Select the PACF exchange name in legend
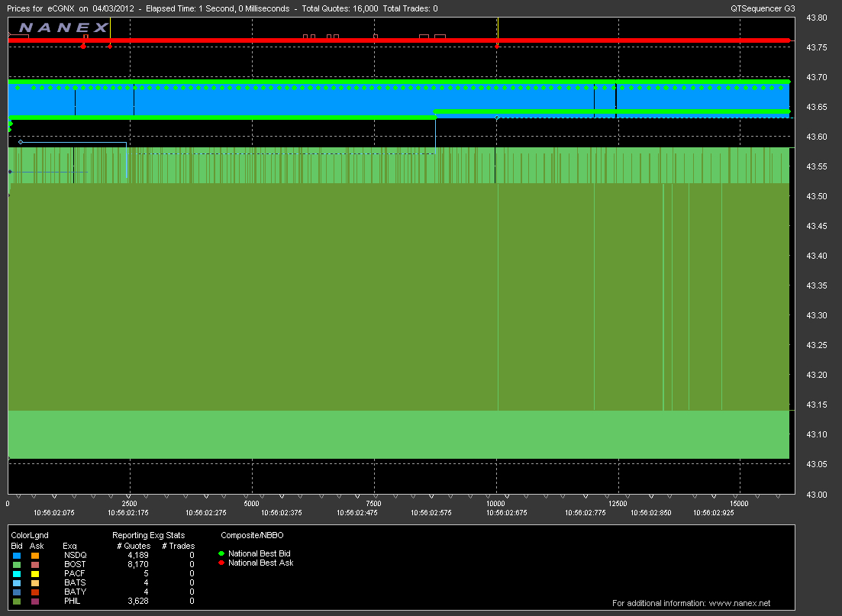The image size is (842, 616). tap(75, 573)
